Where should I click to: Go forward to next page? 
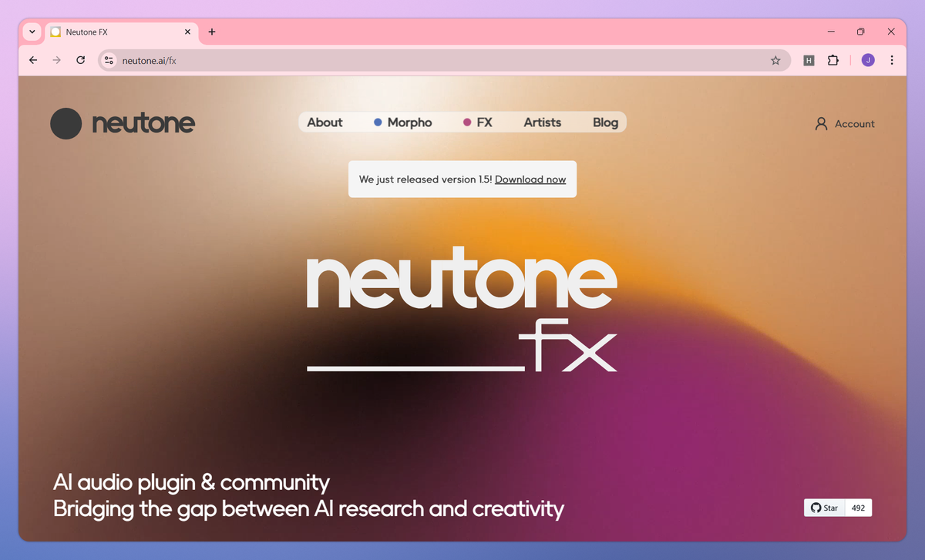[x=56, y=60]
